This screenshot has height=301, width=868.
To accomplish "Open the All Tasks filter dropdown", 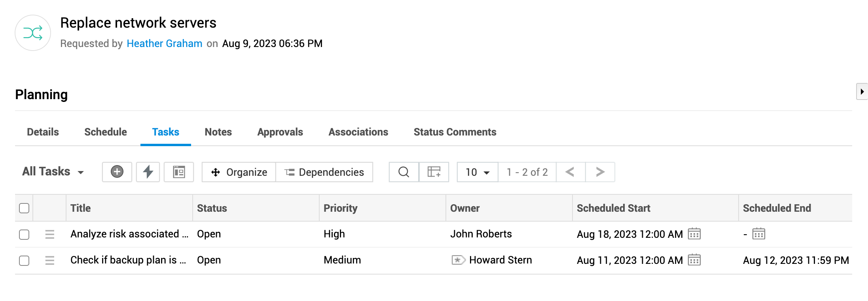I will pyautogui.click(x=53, y=171).
